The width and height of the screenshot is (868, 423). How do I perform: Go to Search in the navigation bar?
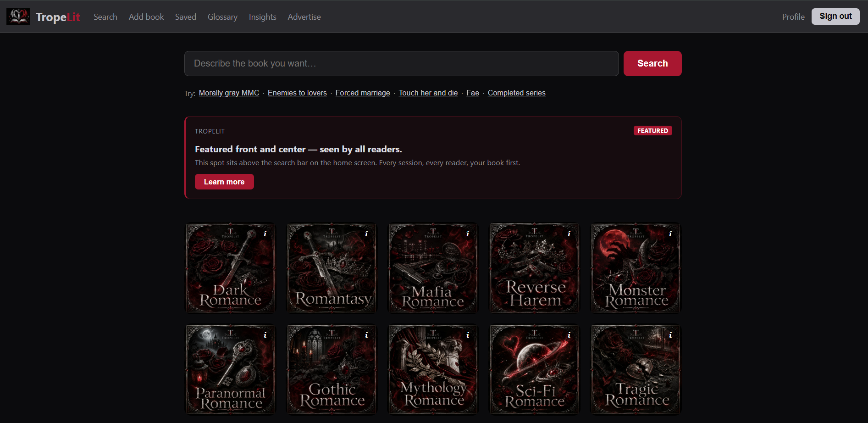(x=105, y=17)
